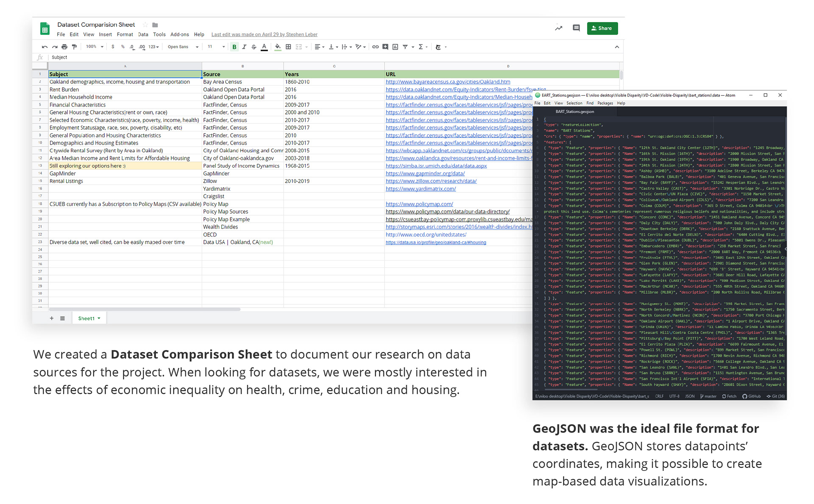
Task: Increase decimal places
Action: tap(142, 47)
